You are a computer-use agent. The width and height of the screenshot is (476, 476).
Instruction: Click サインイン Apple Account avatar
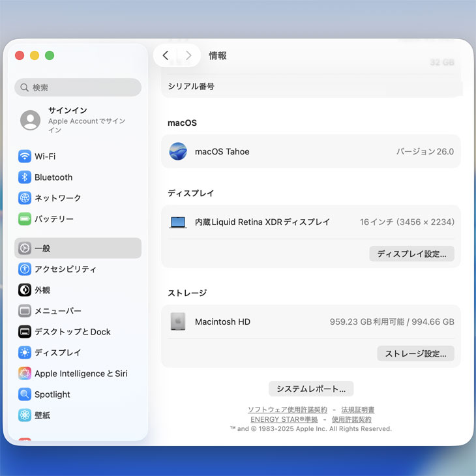click(30, 120)
